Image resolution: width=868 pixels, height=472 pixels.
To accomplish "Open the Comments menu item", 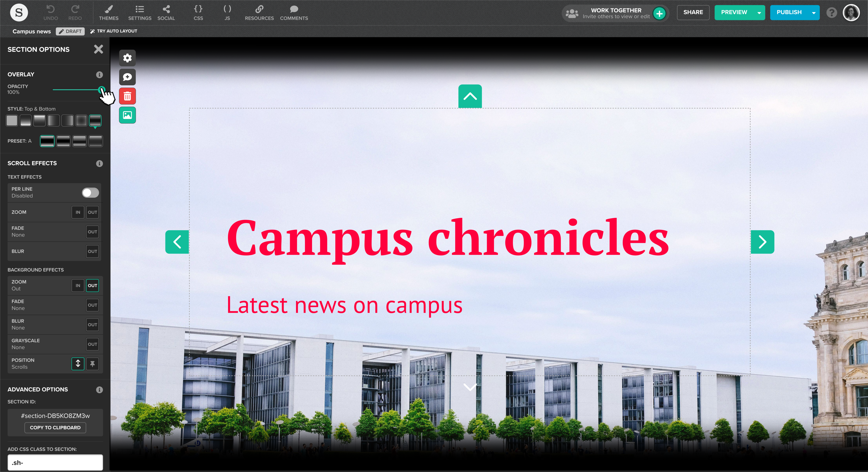I will click(294, 13).
